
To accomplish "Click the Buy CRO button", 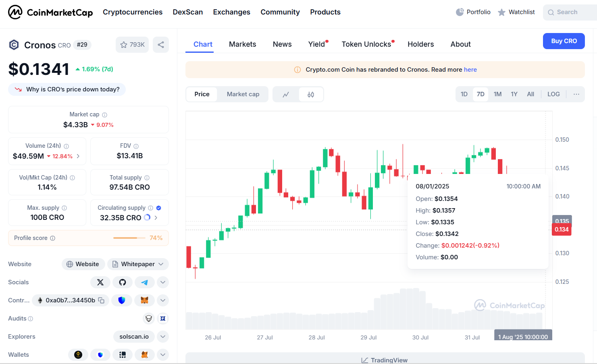I will (x=564, y=41).
